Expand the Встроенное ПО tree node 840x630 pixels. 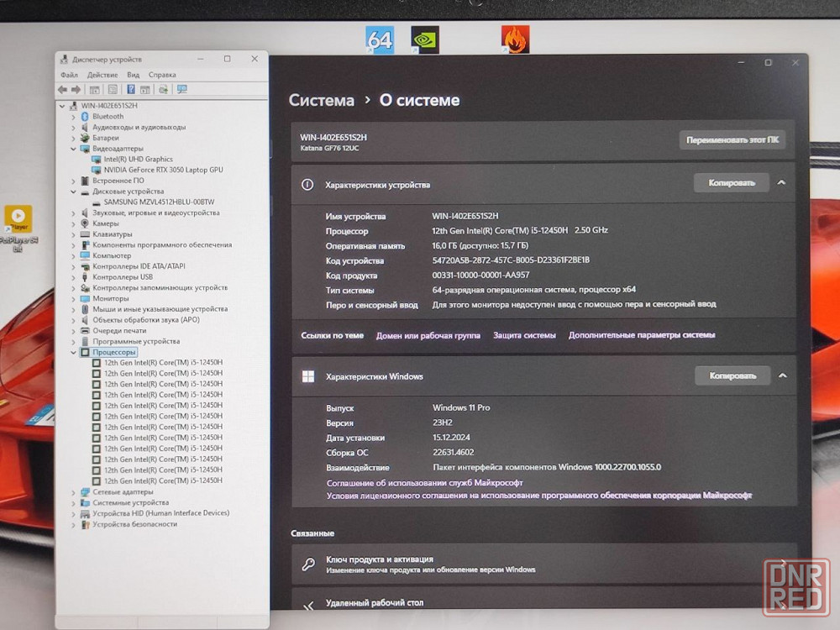pyautogui.click(x=73, y=181)
